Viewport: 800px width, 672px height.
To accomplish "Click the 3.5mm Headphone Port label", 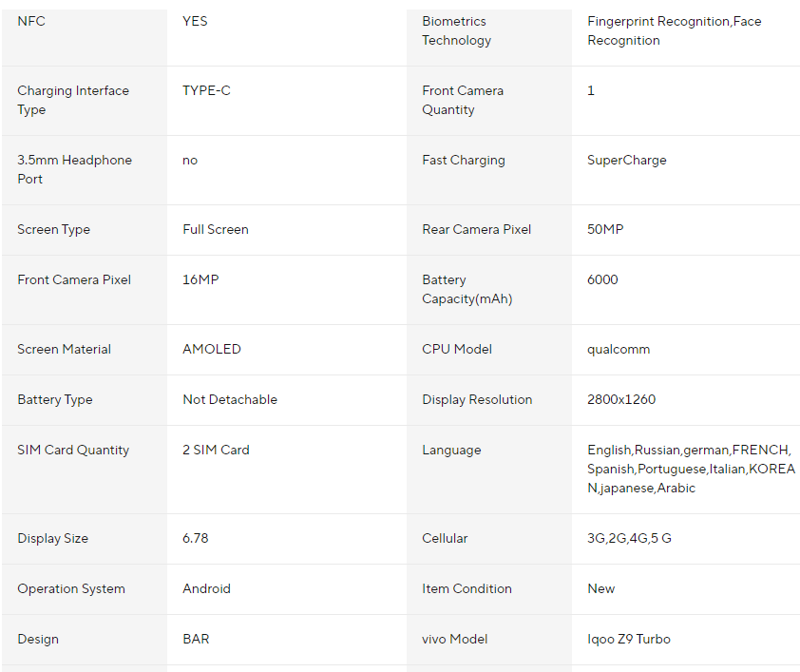I will [74, 169].
